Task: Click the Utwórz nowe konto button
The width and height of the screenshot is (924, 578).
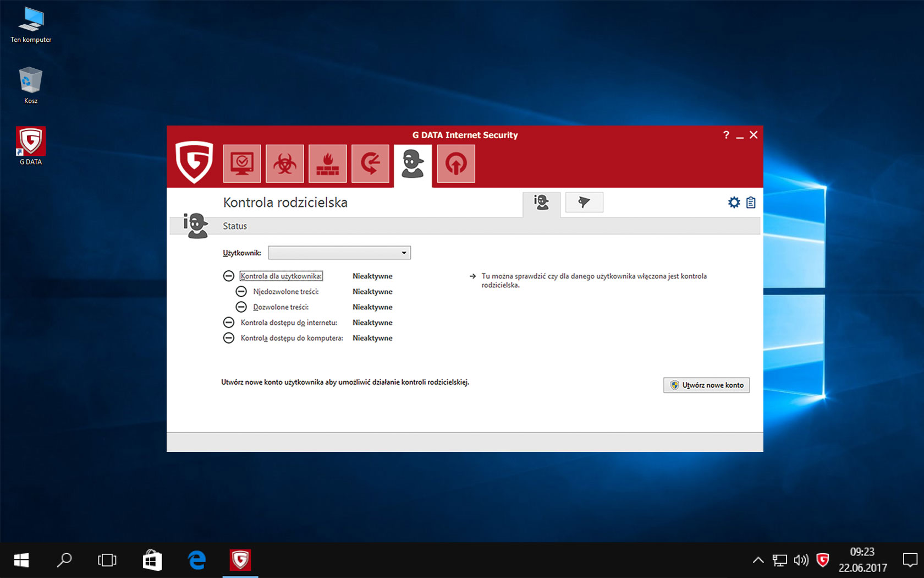Action: click(706, 385)
